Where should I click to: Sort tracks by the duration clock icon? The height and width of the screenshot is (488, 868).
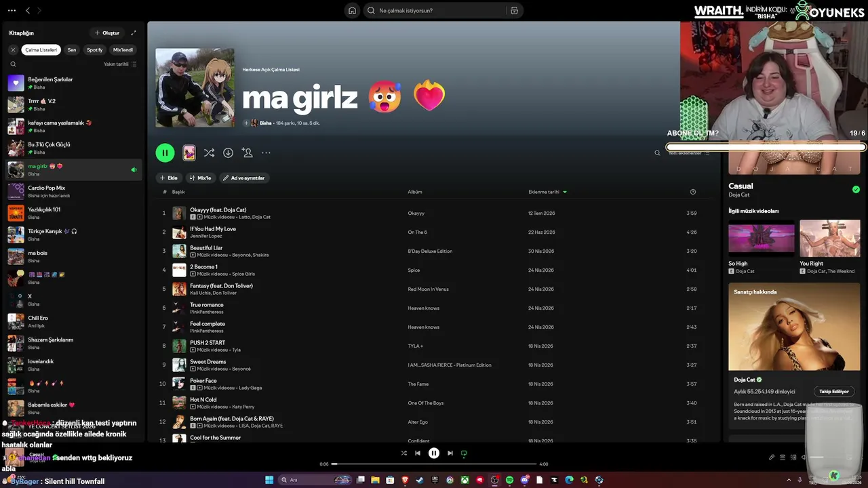[692, 192]
